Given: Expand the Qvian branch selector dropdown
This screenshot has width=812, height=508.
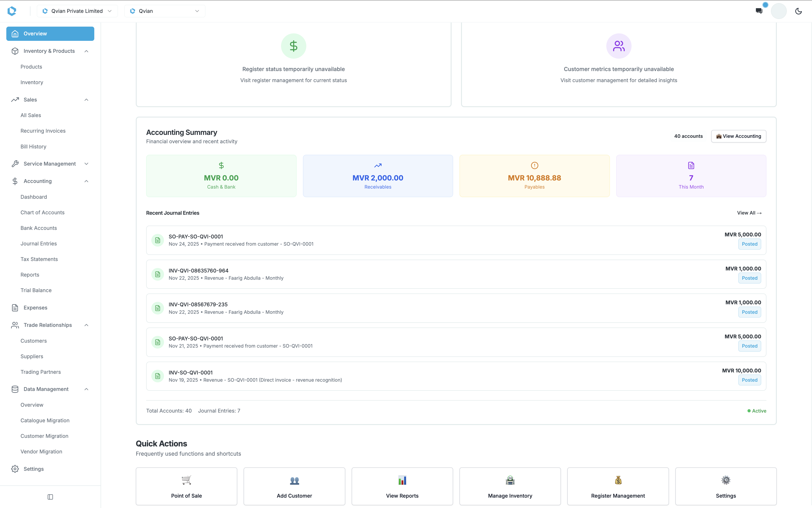Looking at the screenshot, I should 164,11.
